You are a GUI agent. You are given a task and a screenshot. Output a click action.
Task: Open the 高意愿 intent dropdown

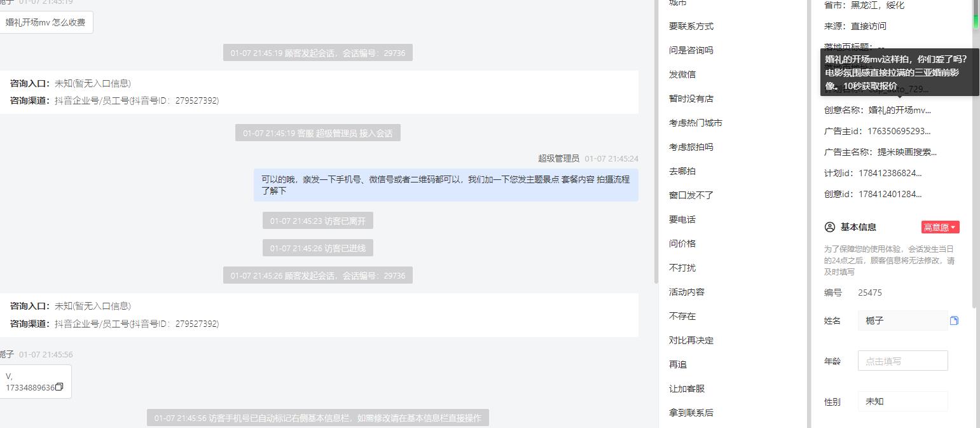pyautogui.click(x=940, y=227)
